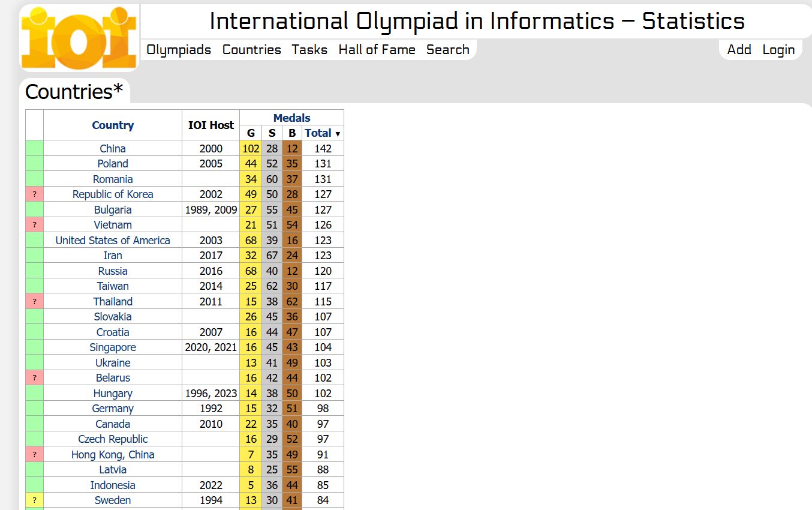The width and height of the screenshot is (812, 510).
Task: Open the Sweden country link
Action: coord(113,500)
